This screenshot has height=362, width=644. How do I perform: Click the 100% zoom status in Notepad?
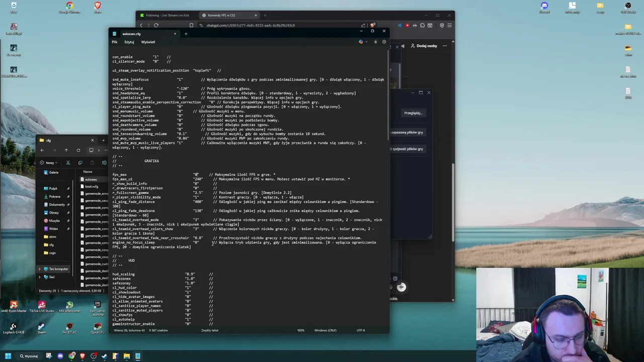(x=301, y=330)
